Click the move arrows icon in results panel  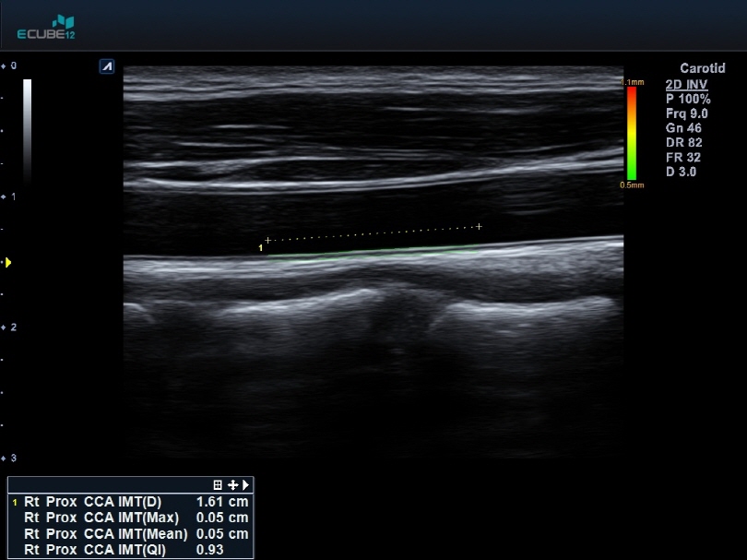coord(232,484)
